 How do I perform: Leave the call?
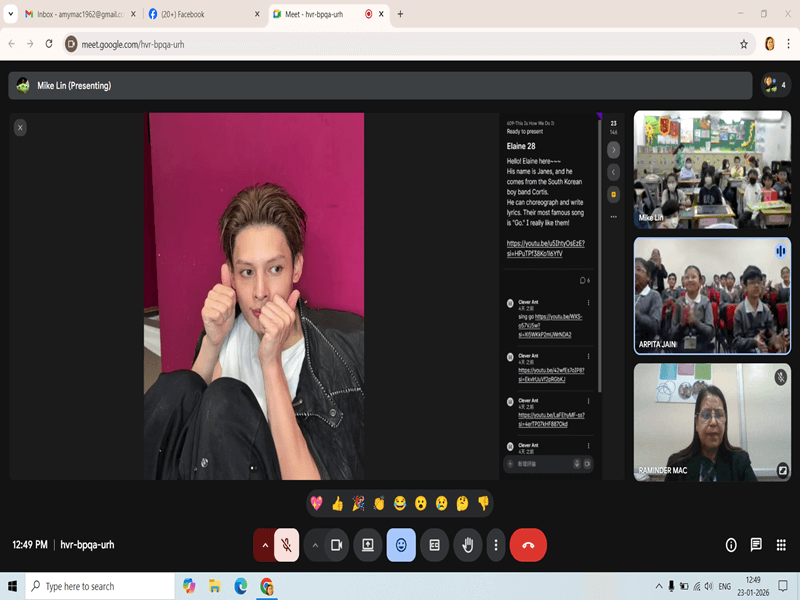(x=528, y=545)
